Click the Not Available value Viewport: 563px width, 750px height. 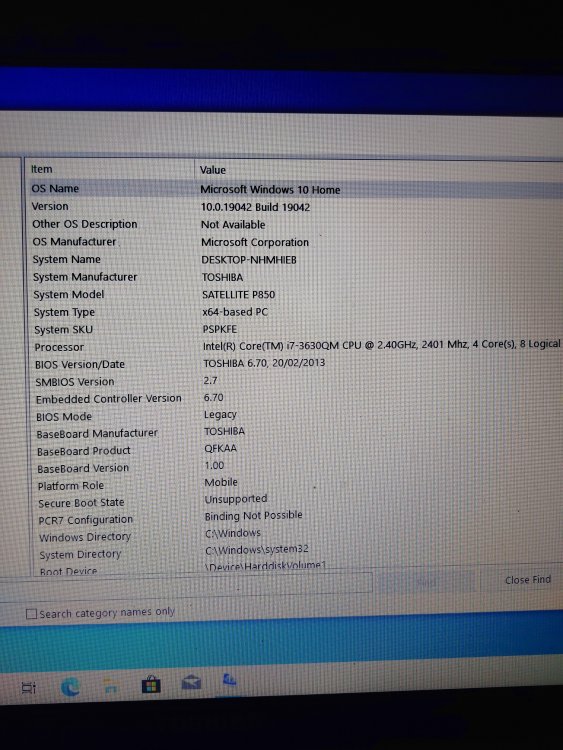[x=233, y=224]
